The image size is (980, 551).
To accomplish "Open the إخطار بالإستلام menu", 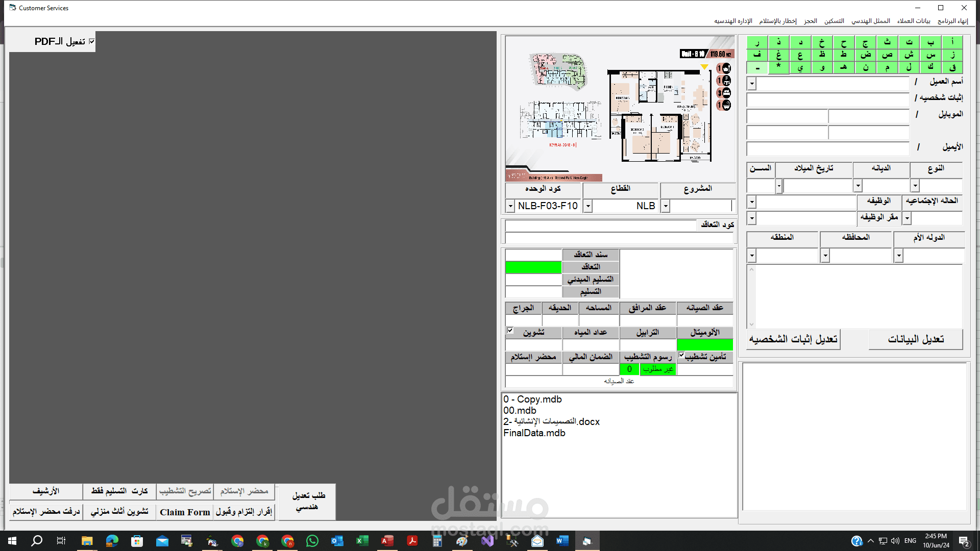I will pyautogui.click(x=778, y=21).
